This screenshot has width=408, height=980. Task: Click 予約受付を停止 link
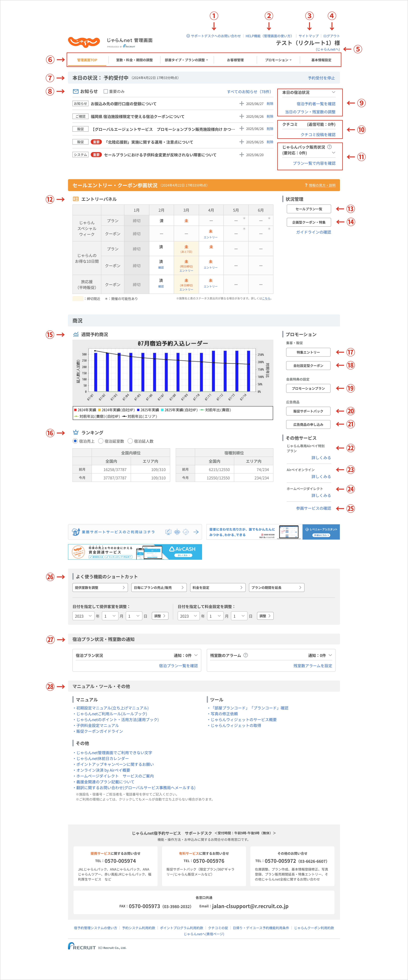321,78
